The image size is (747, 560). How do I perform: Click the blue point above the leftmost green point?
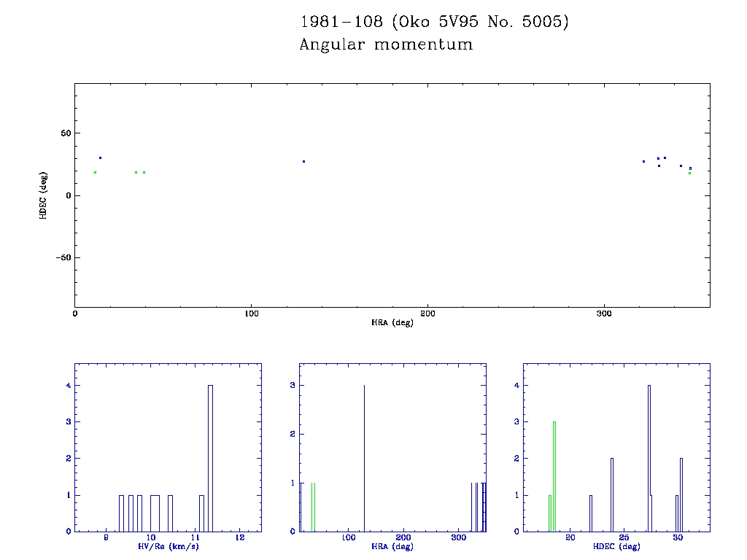[100, 157]
